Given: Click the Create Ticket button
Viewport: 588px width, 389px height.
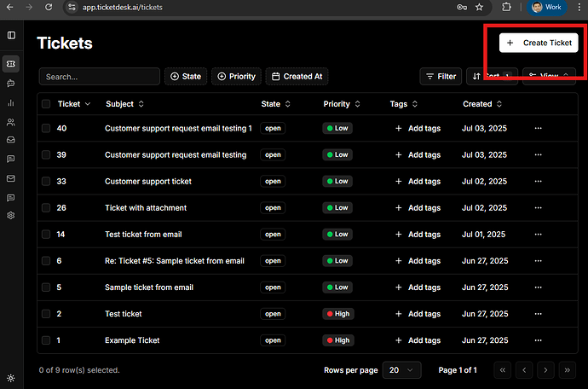Looking at the screenshot, I should point(539,43).
